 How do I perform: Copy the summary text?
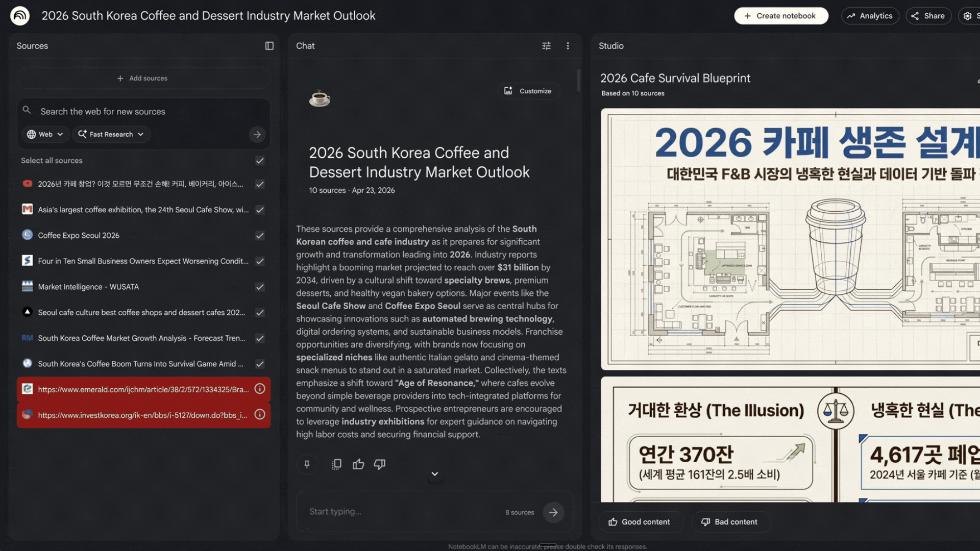(336, 464)
